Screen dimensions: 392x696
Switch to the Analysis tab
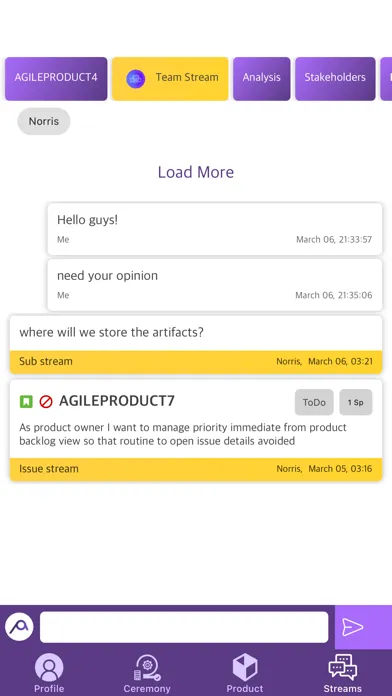[x=261, y=79]
